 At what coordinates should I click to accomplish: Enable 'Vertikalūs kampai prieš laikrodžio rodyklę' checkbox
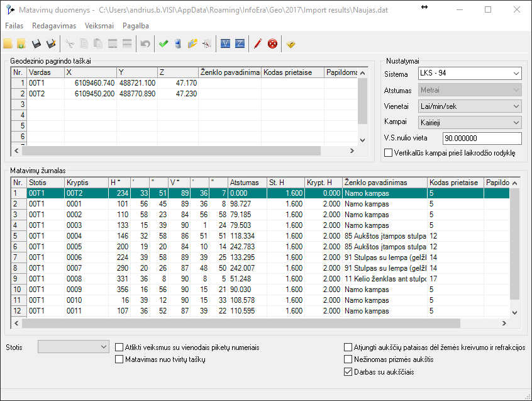388,153
